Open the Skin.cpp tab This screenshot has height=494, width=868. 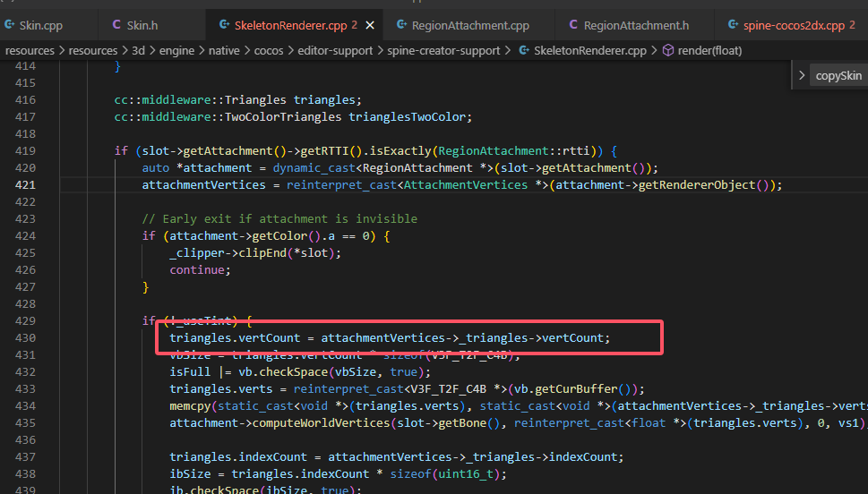click(41, 25)
